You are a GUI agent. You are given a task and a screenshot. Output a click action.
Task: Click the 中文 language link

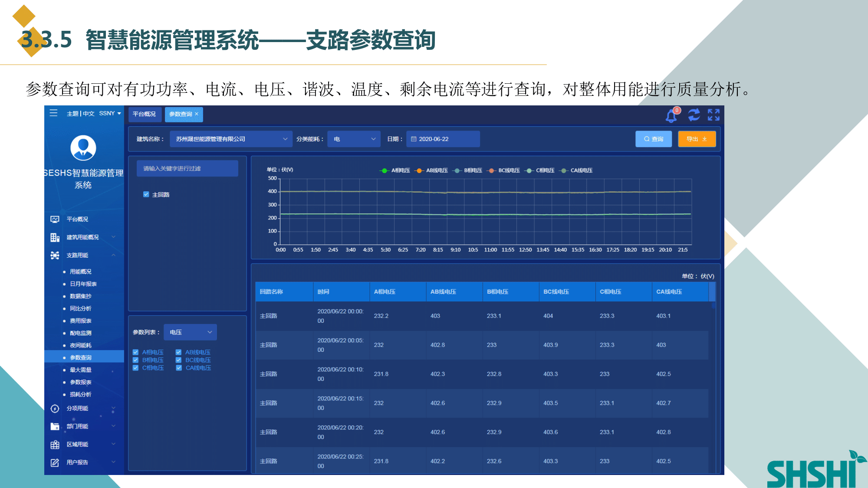89,114
